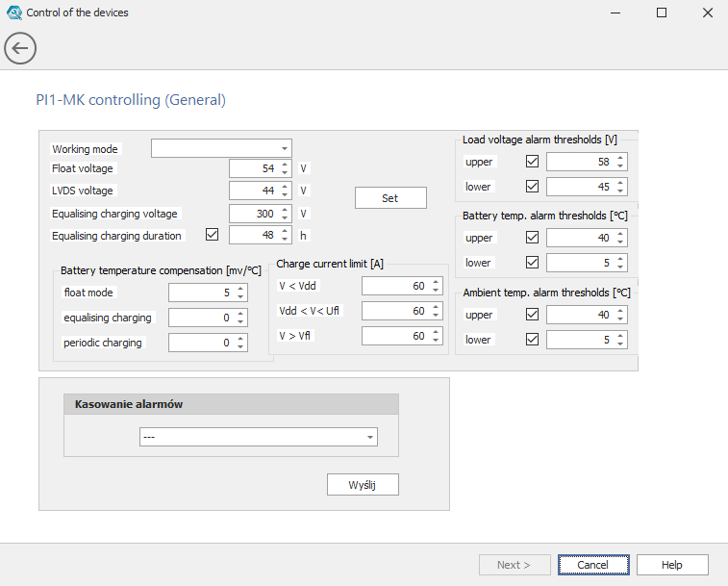Close the Control of the devices window

tap(708, 13)
